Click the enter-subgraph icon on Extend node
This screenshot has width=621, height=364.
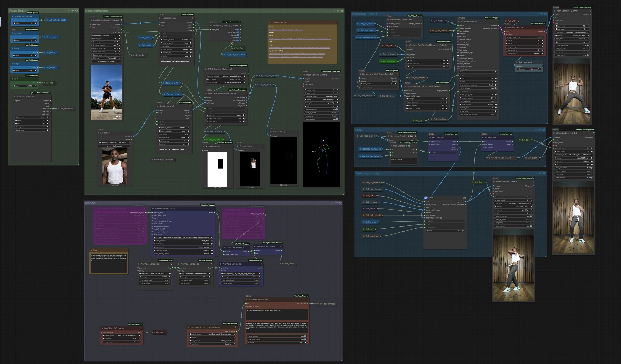pyautogui.click(x=464, y=198)
